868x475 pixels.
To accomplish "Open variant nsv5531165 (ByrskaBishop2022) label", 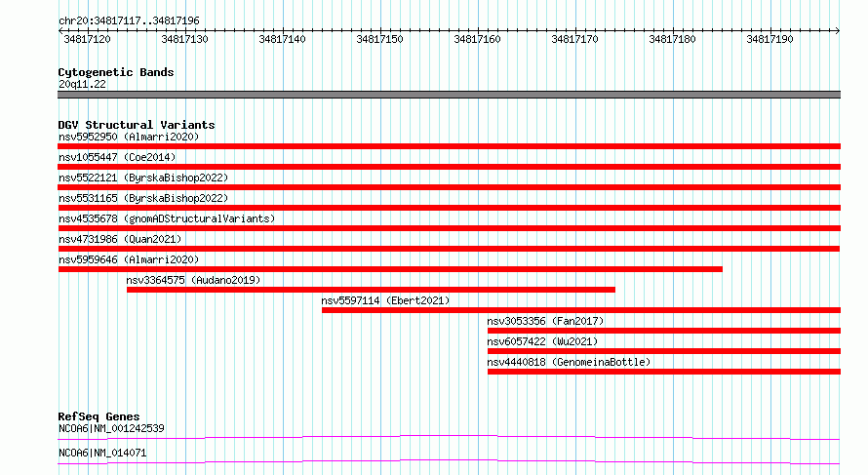I will [x=143, y=198].
